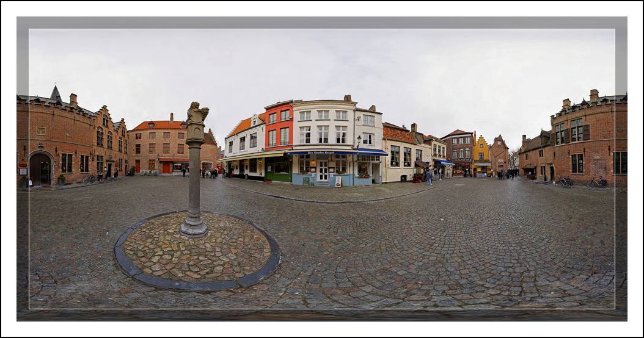Click the pointed spire on the left rooftop
The height and width of the screenshot is (338, 644).
[x=56, y=93]
